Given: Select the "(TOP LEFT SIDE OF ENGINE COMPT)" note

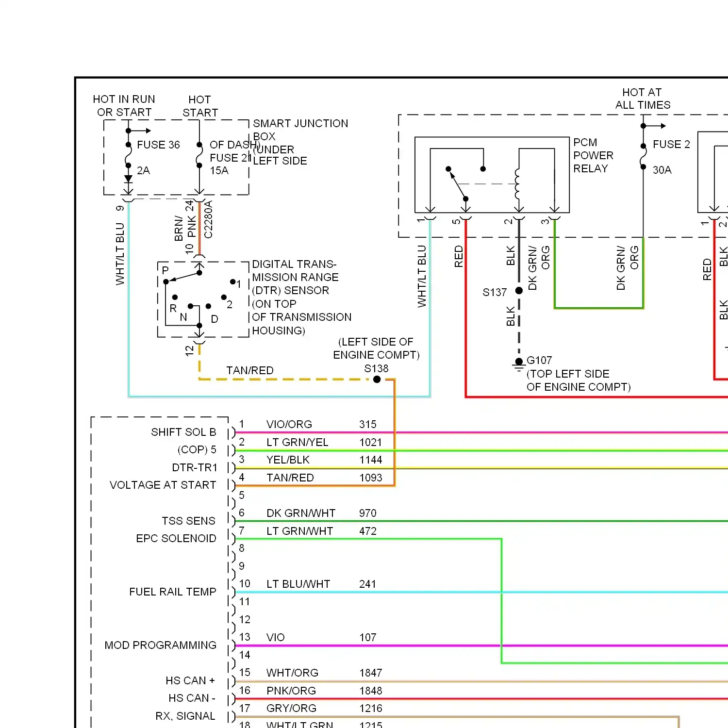Looking at the screenshot, I should coord(579,381).
